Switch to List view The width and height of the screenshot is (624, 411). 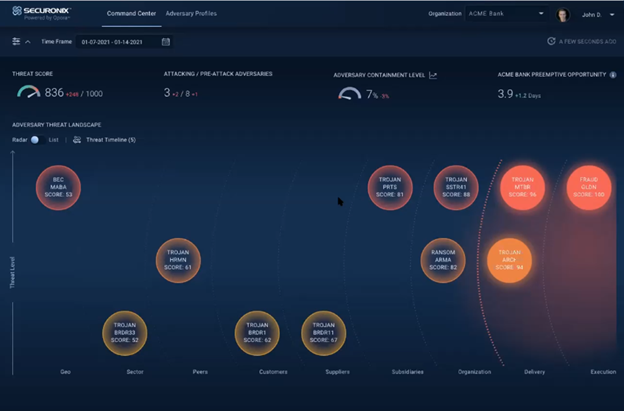[x=54, y=139]
